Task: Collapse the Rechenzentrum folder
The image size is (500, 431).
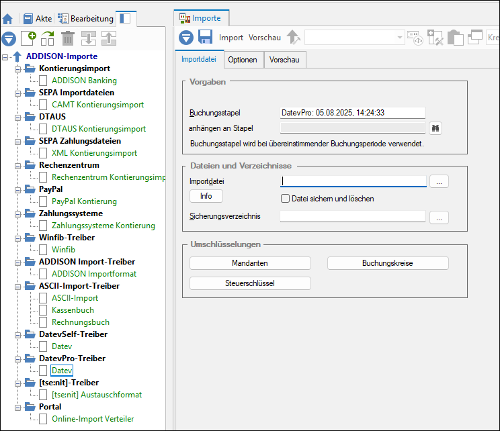Action: pos(18,166)
